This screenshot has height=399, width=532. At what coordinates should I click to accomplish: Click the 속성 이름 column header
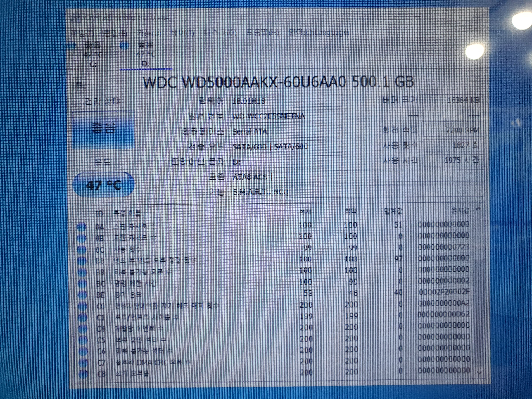[x=127, y=213]
